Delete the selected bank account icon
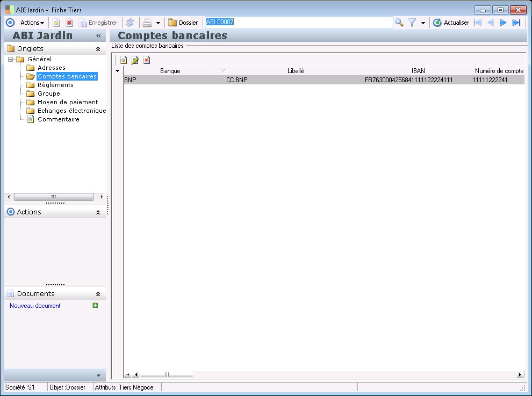 [147, 60]
